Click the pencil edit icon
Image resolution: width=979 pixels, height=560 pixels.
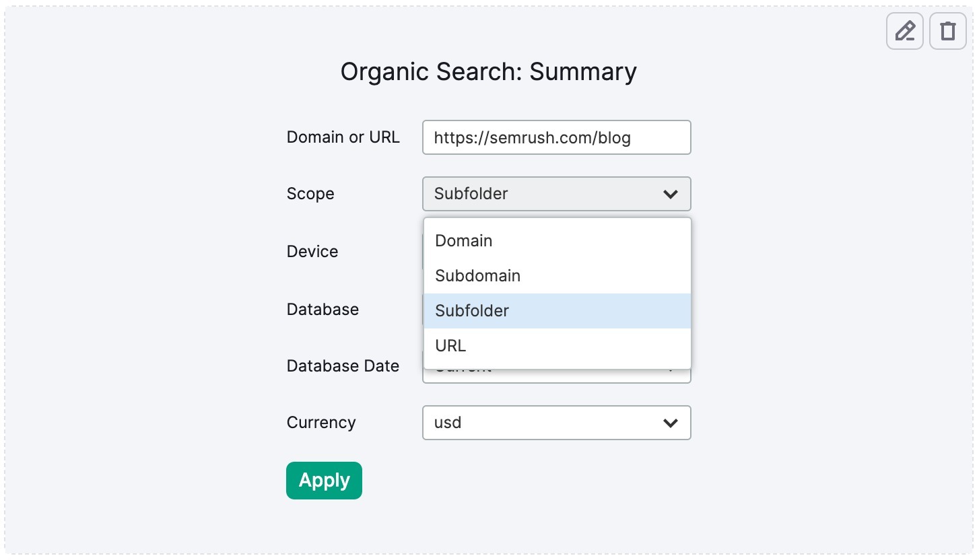[904, 31]
